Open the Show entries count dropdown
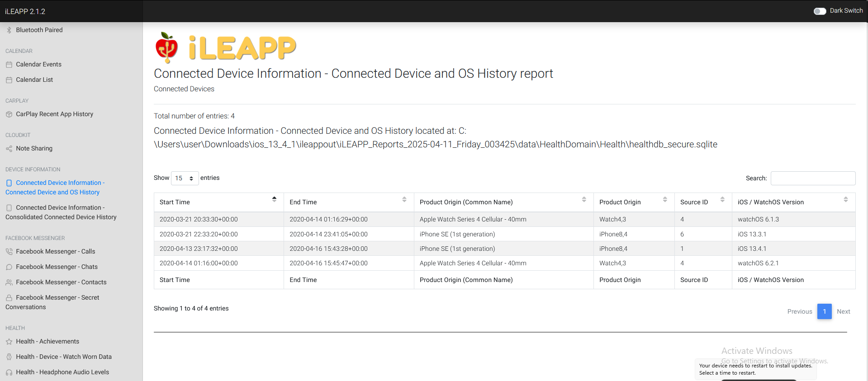 tap(185, 178)
